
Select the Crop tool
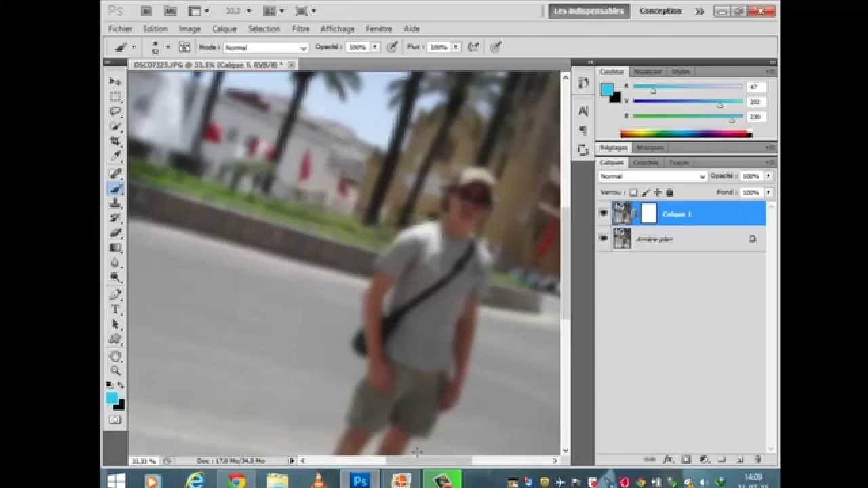pyautogui.click(x=115, y=141)
